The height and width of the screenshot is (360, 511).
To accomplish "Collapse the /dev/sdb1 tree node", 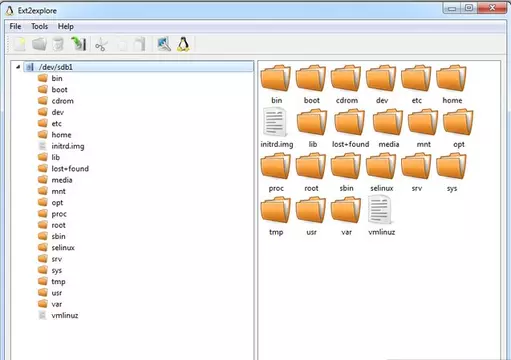I will pos(18,67).
